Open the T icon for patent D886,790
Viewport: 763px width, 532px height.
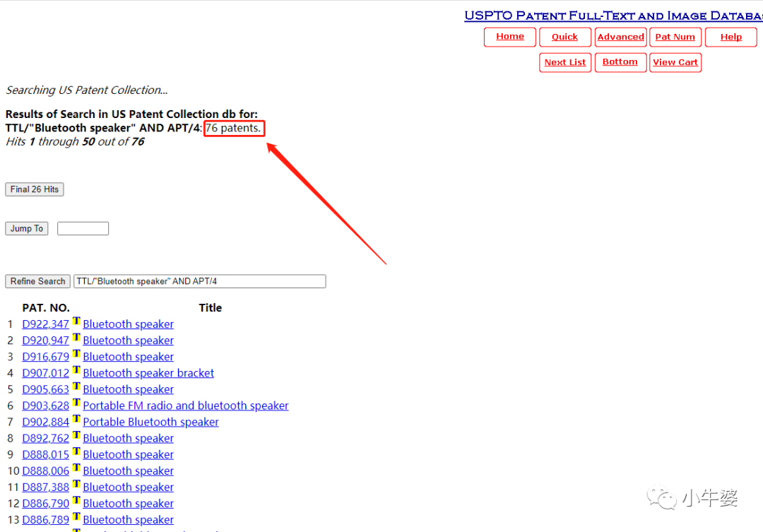pyautogui.click(x=76, y=500)
